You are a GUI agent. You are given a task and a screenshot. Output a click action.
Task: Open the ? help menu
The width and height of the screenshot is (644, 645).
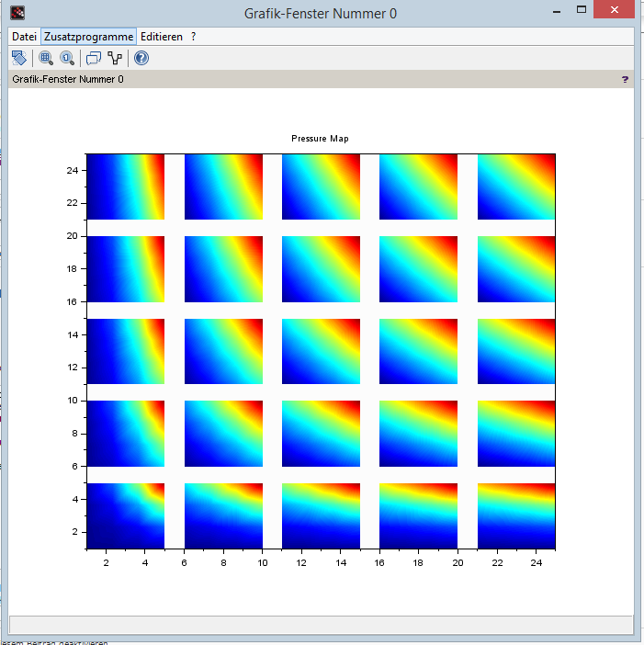pos(193,37)
